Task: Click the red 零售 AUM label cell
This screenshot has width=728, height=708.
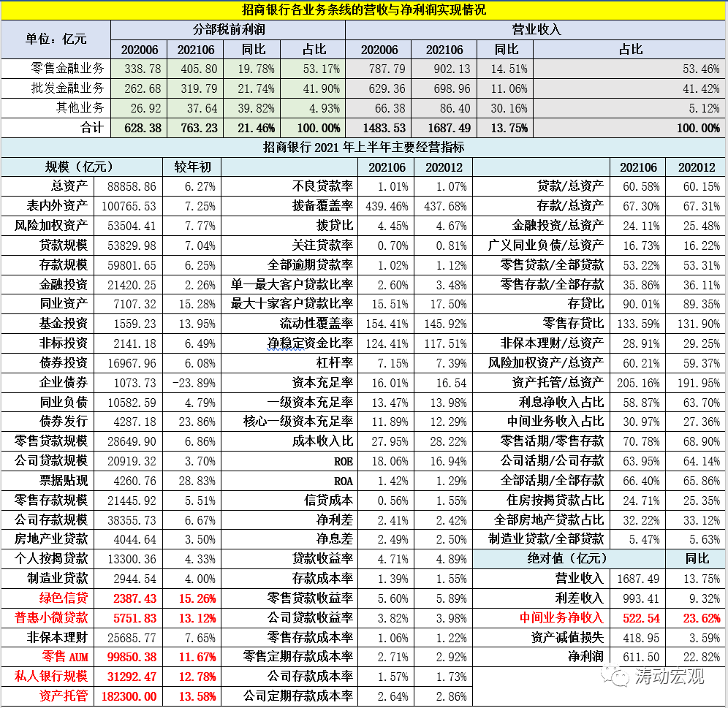Action: tap(64, 655)
